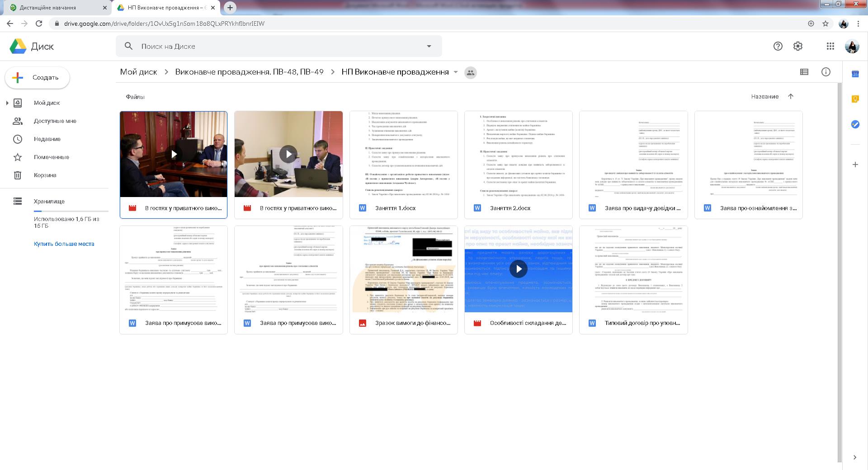Bookmark this page star icon
868x470 pixels.
(x=826, y=23)
